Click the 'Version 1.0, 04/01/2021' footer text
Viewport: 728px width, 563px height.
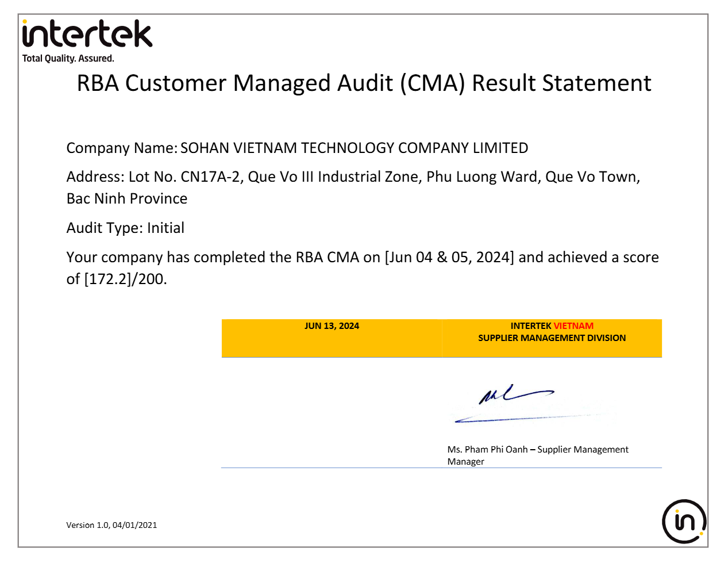111,525
